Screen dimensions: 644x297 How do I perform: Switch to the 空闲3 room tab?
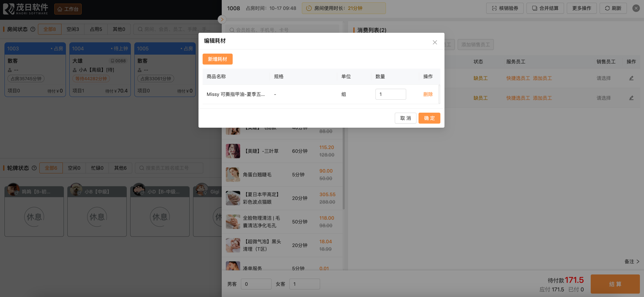(x=73, y=29)
